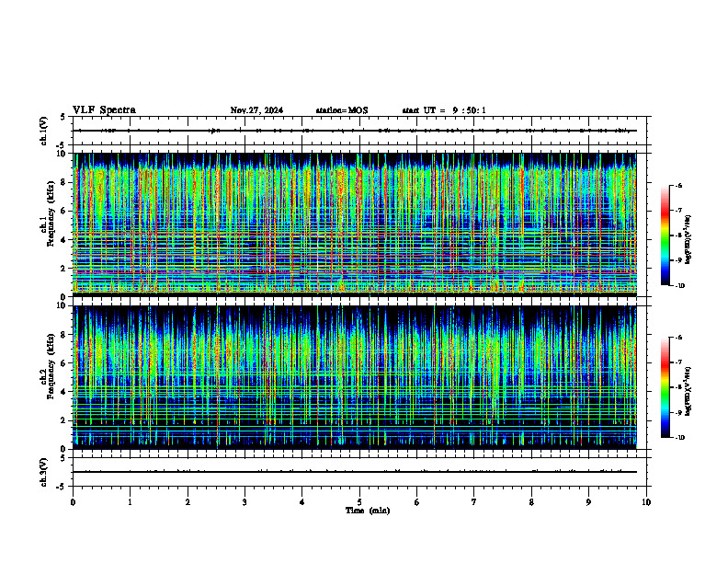
Task: Click the 'start UT = 9 :50: 1' text
Action: (x=444, y=110)
